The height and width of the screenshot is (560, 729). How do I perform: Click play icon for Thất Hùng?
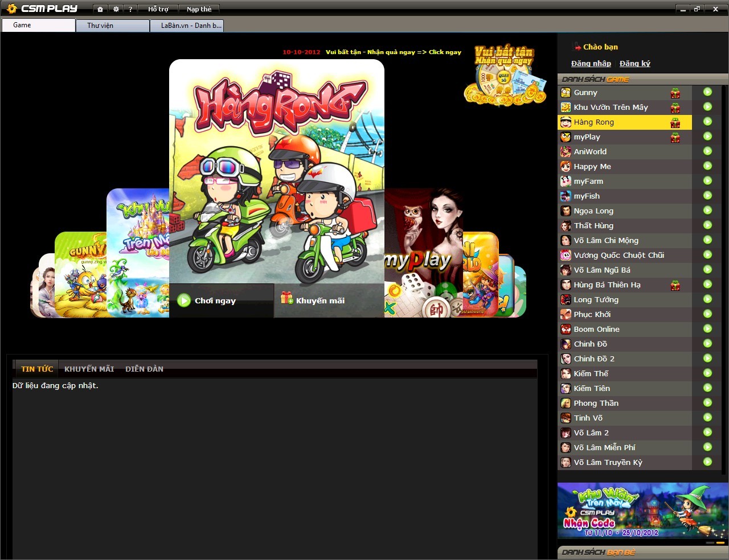pyautogui.click(x=707, y=225)
